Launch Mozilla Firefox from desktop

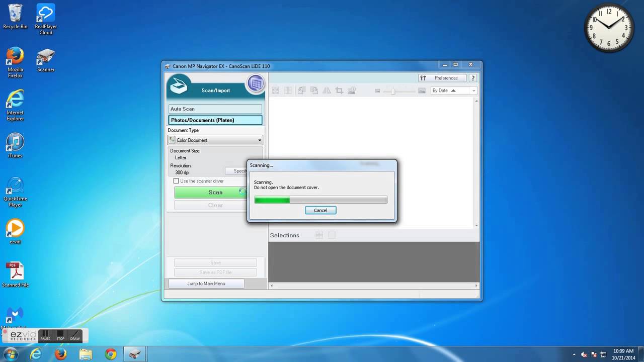pyautogui.click(x=15, y=62)
